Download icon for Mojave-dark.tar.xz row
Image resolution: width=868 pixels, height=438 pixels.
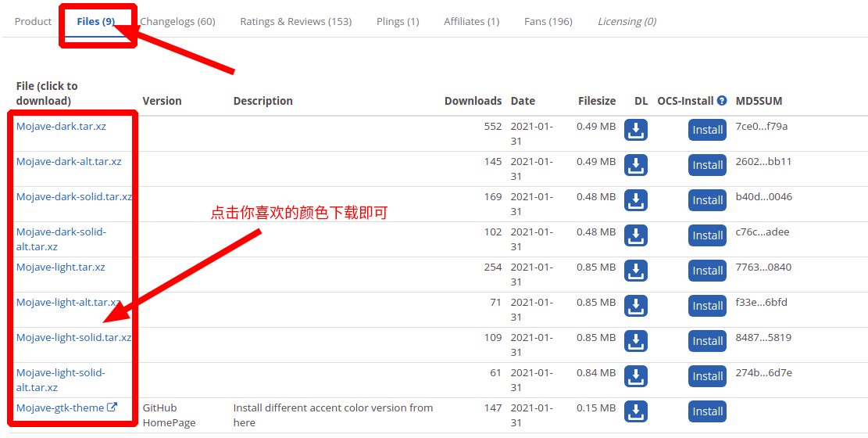635,130
